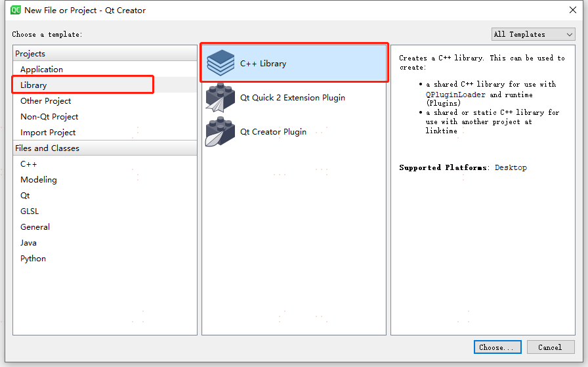
Task: Select the Qt Creator Plugin template label
Action: pos(273,132)
